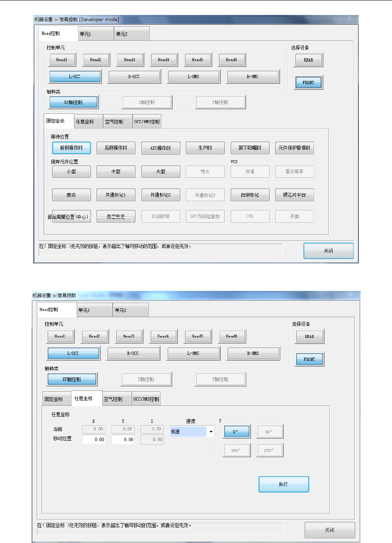Select Head6 in the lower window
The image size is (392, 543).
tap(232, 336)
